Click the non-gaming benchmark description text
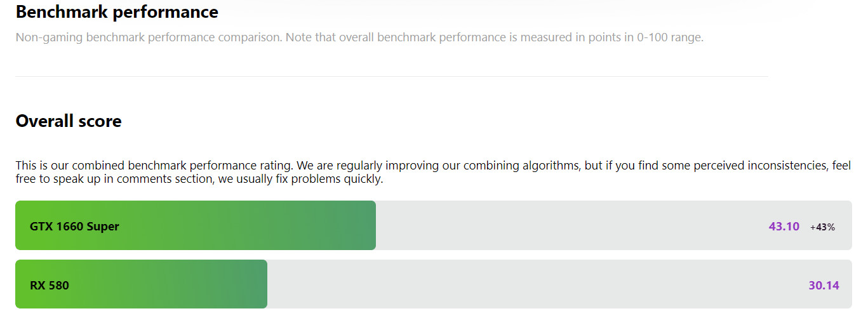 tap(359, 37)
